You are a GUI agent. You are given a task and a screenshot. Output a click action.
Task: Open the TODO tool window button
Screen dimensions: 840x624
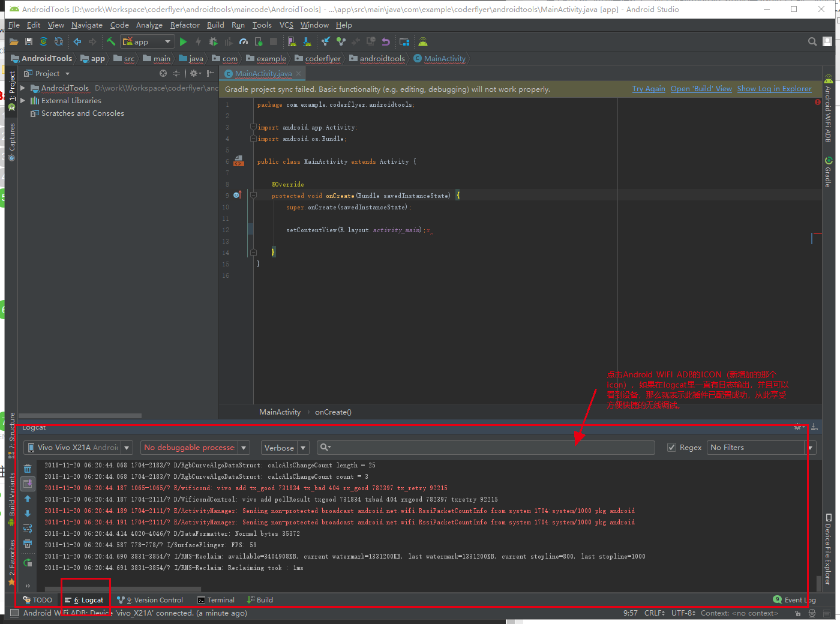pos(37,600)
